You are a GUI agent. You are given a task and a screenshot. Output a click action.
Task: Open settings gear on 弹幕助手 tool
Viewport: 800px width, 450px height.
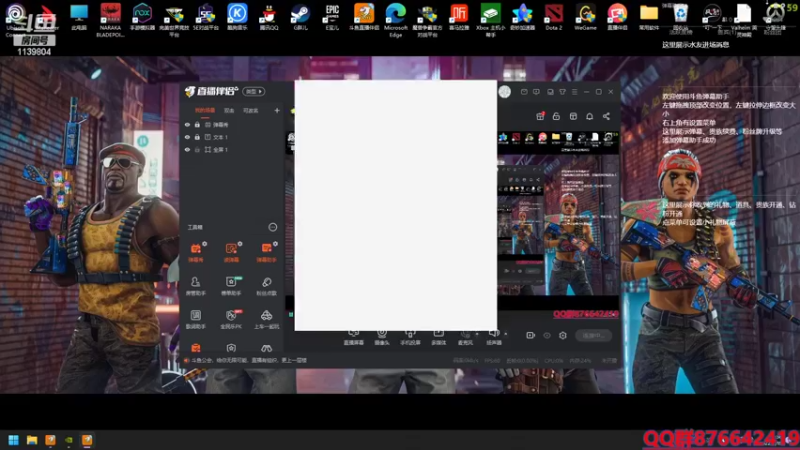[x=275, y=244]
